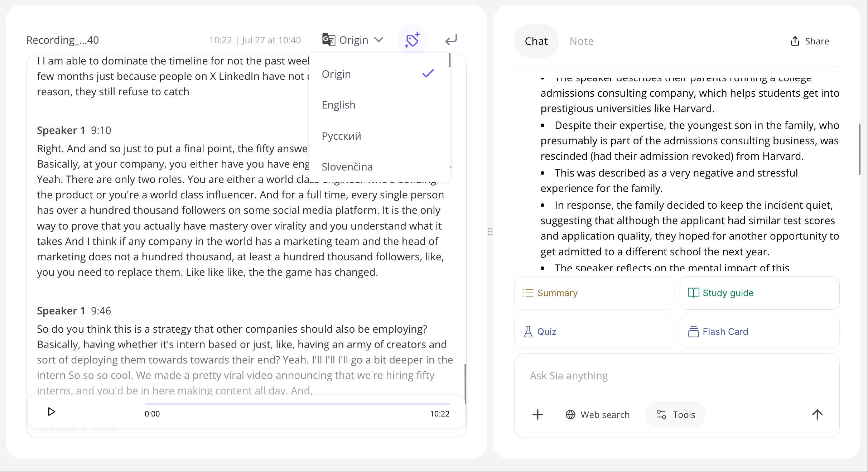The width and height of the screenshot is (868, 472).
Task: Open the Google Translate language icon
Action: (x=328, y=40)
